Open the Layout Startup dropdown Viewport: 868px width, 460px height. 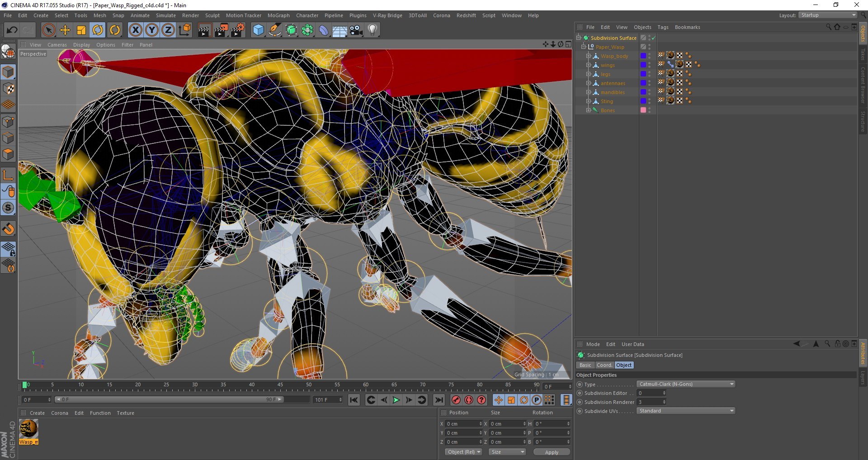point(828,15)
